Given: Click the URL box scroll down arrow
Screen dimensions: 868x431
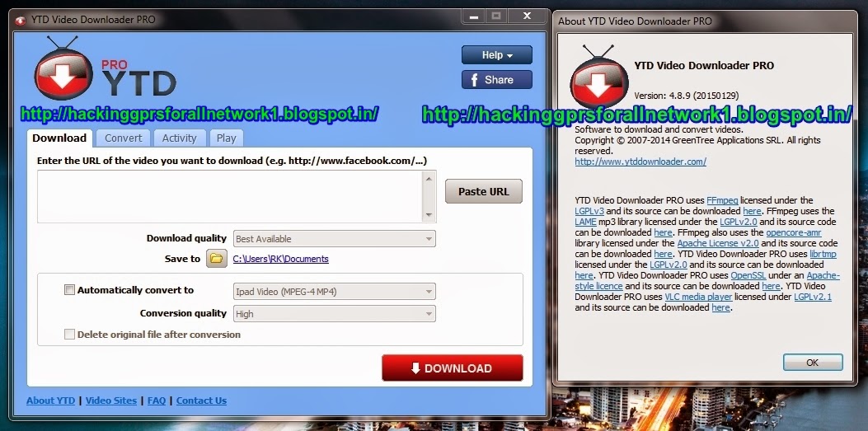Looking at the screenshot, I should coord(429,215).
